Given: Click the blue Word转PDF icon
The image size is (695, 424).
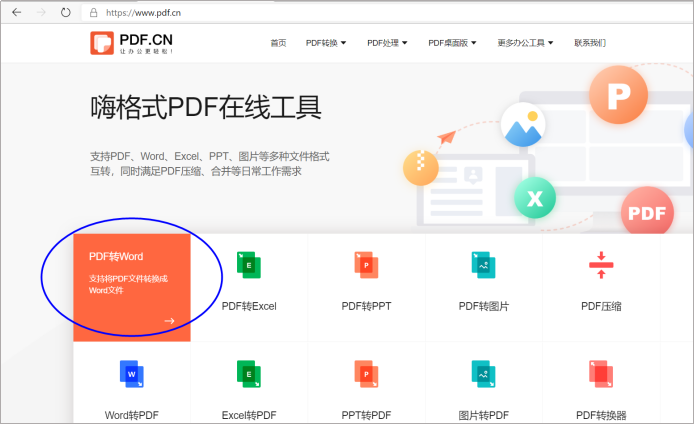Looking at the screenshot, I should (x=132, y=374).
